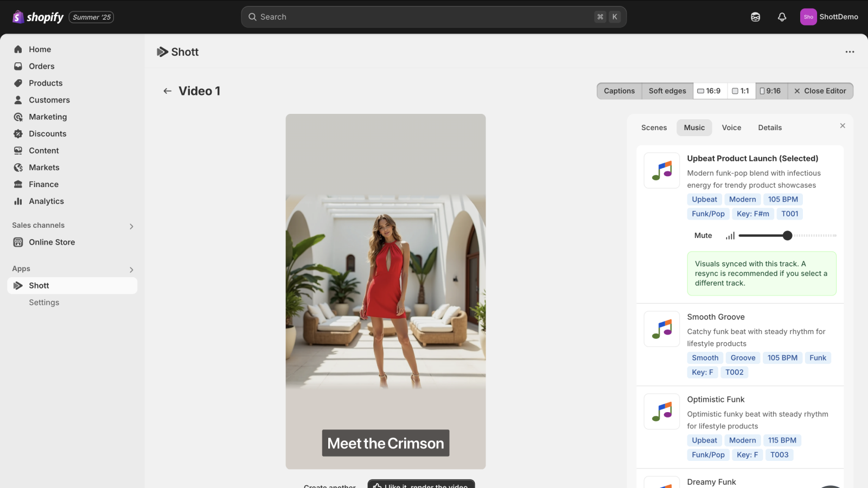Click the 'Key: F#m' tag
Image resolution: width=868 pixels, height=488 pixels.
[753, 214]
